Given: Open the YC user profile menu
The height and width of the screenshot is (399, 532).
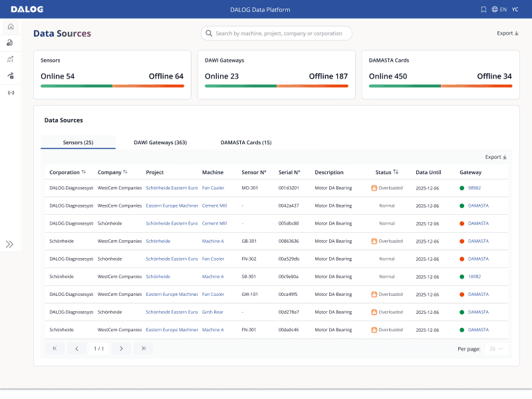Looking at the screenshot, I should [x=515, y=9].
